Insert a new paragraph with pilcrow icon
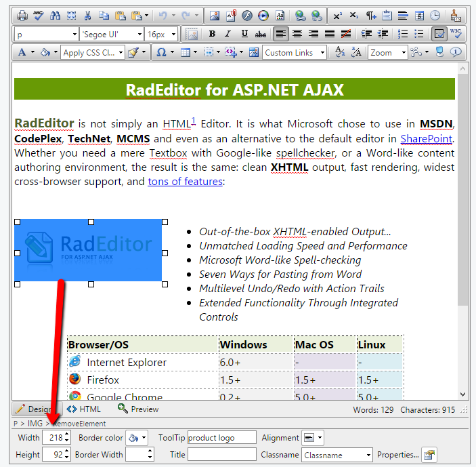 370,16
